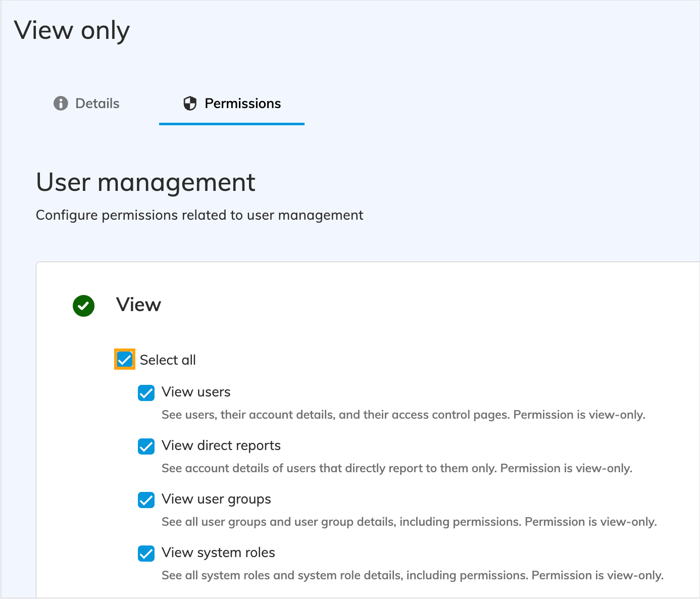Uncheck the View system roles checkbox
The height and width of the screenshot is (599, 700).
click(146, 554)
